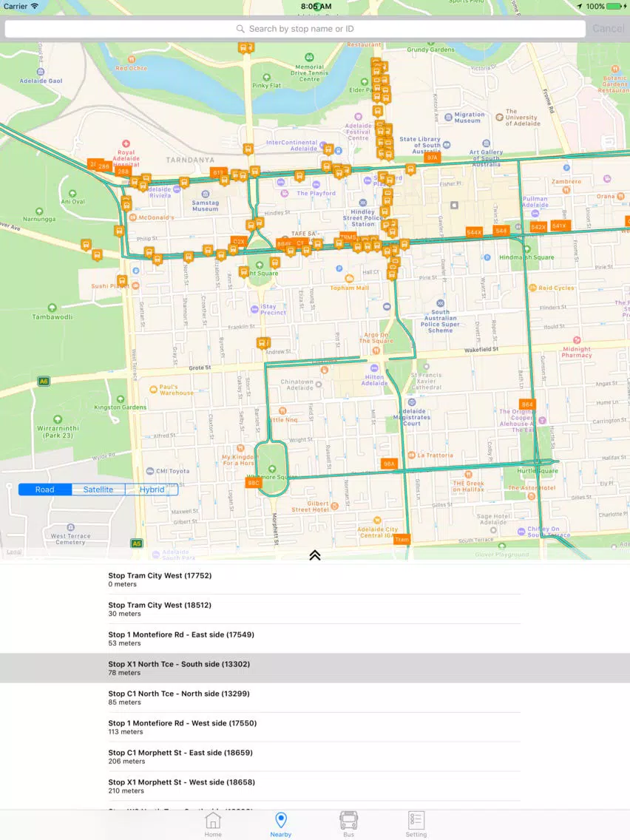Tap the bus stop pin near Andrew St
The height and width of the screenshot is (840, 630).
[262, 342]
